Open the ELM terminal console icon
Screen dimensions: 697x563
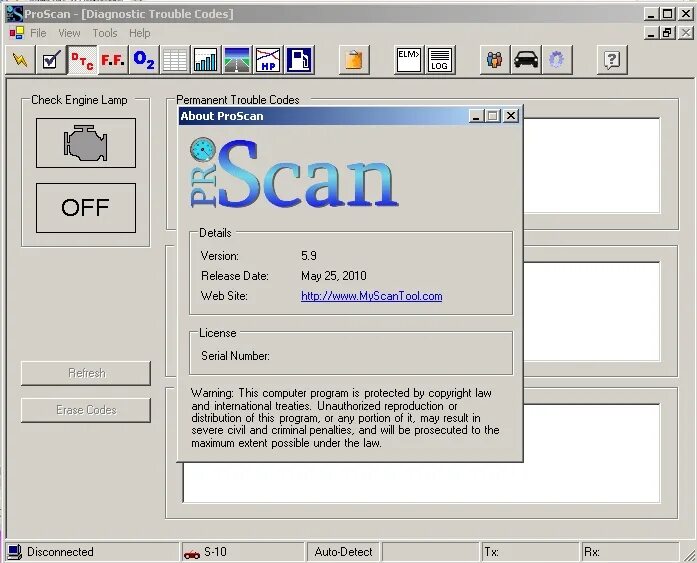pyautogui.click(x=409, y=60)
